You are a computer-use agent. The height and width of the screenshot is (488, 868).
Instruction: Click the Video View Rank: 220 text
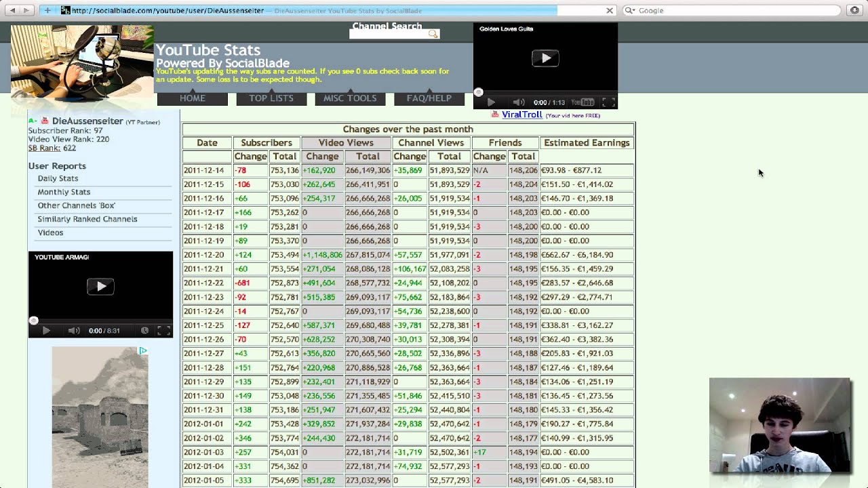[x=68, y=139]
